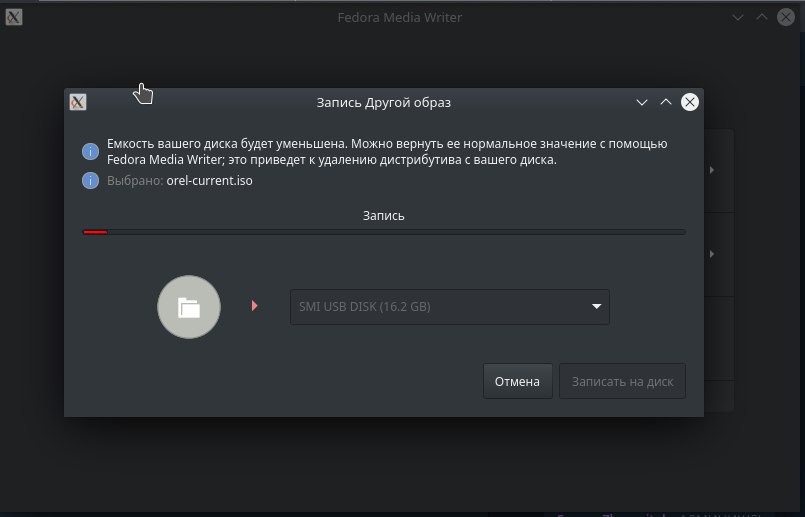
Task: Click the capacity warning message text
Action: 387,151
